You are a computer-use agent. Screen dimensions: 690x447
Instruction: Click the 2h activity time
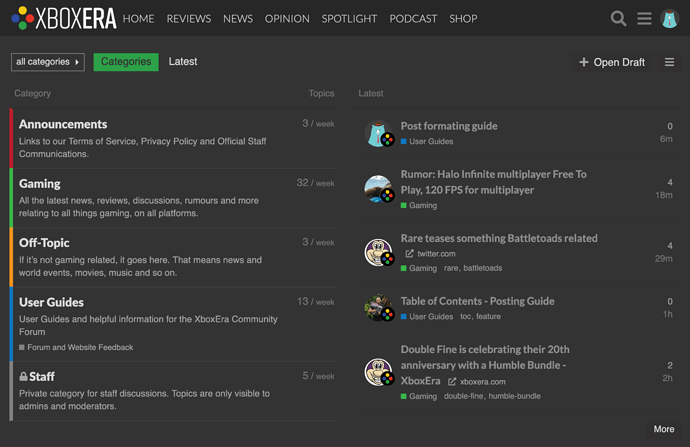668,378
